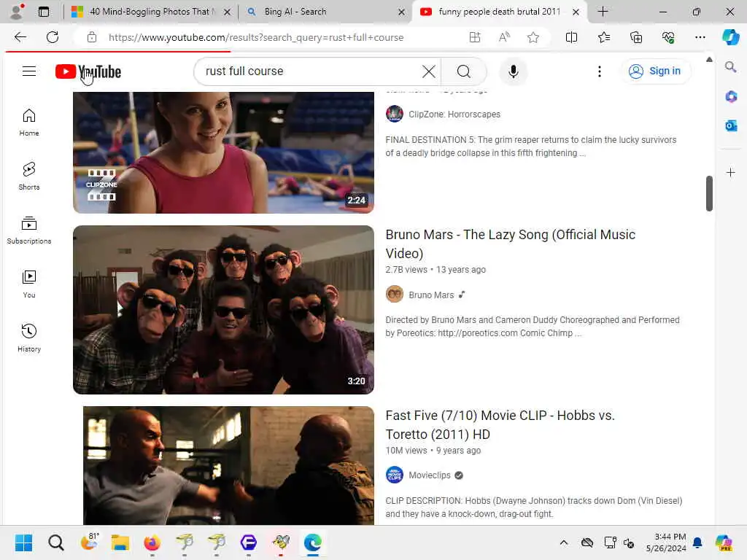Open File Explorer from taskbar
The height and width of the screenshot is (560, 747).
[x=120, y=542]
